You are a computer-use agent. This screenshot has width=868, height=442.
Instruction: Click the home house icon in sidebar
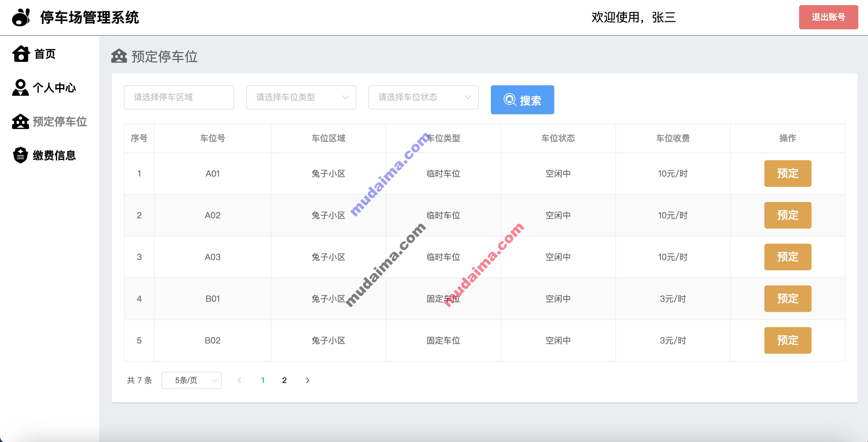point(21,54)
